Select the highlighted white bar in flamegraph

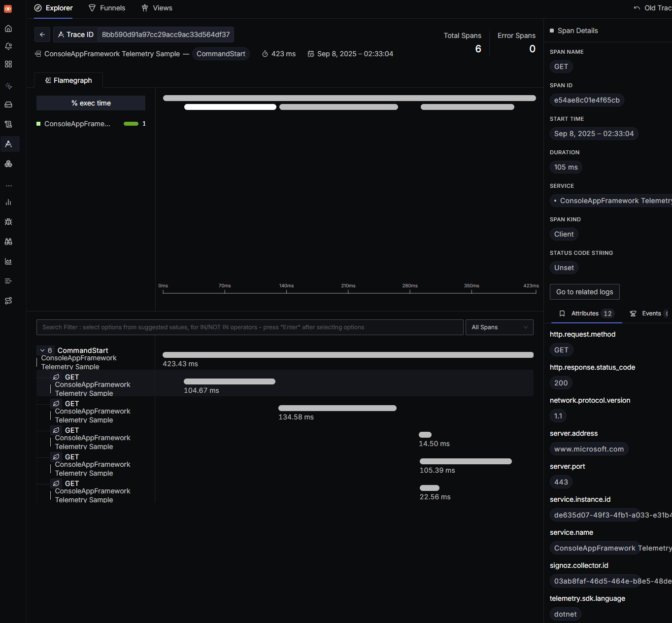[x=230, y=107]
